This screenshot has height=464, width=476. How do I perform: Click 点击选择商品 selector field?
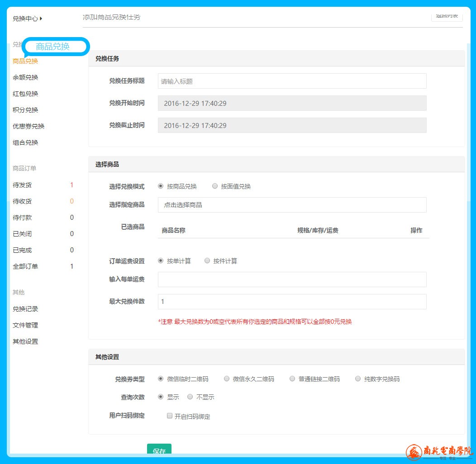pos(292,205)
